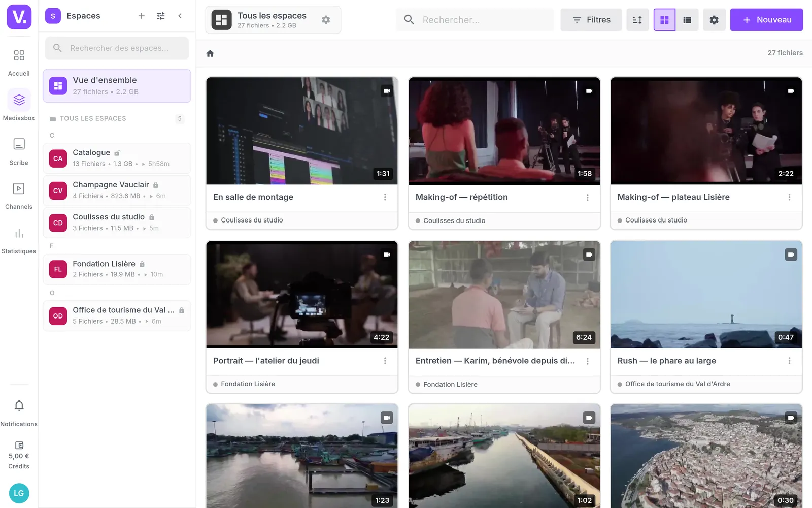
Task: Open options menu for En salle de montage
Action: click(x=385, y=197)
